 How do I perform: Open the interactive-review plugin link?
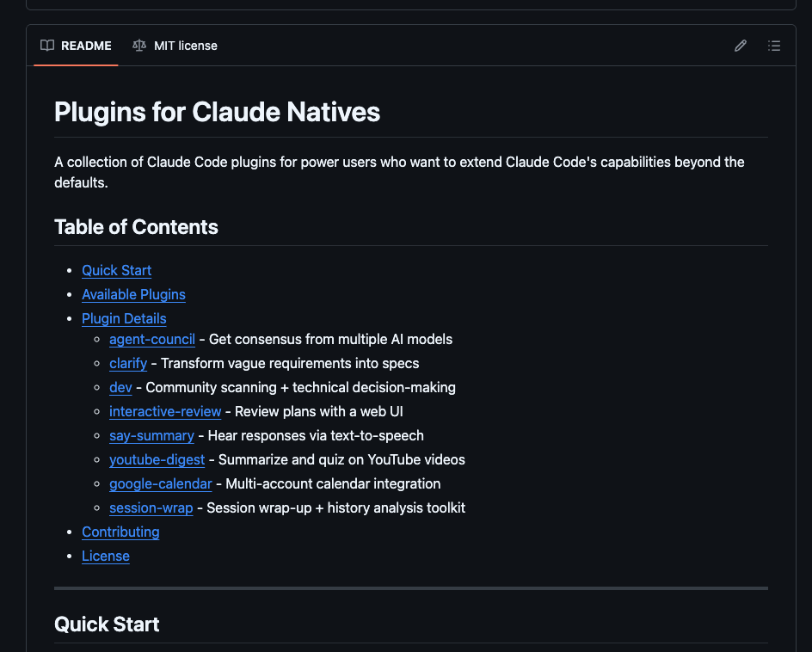click(x=165, y=411)
